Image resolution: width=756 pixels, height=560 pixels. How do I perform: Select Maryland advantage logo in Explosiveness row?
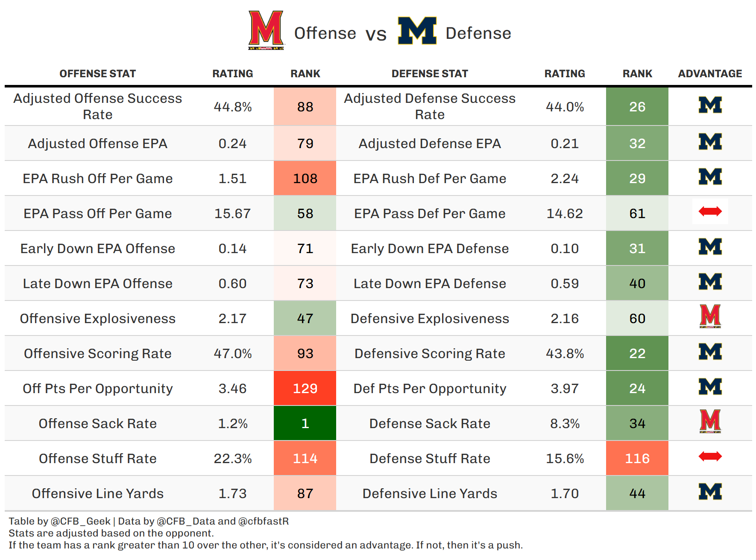tap(710, 316)
